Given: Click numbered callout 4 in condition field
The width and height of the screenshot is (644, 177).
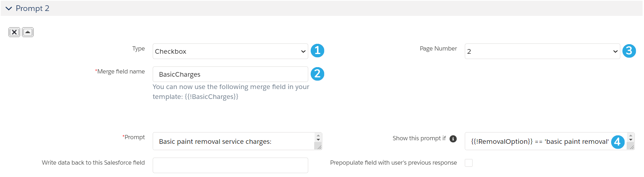Looking at the screenshot, I should (x=617, y=142).
